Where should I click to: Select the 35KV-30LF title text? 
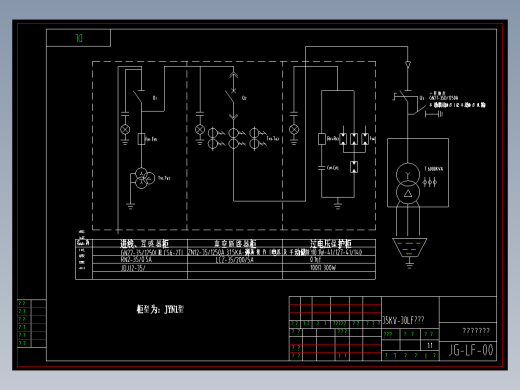[x=403, y=320]
